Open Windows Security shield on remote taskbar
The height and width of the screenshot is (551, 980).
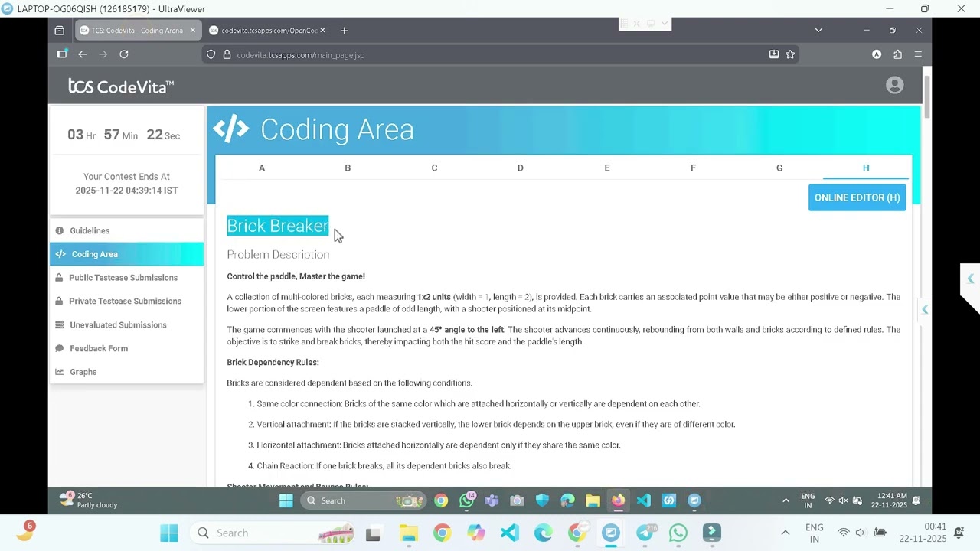coord(542,500)
